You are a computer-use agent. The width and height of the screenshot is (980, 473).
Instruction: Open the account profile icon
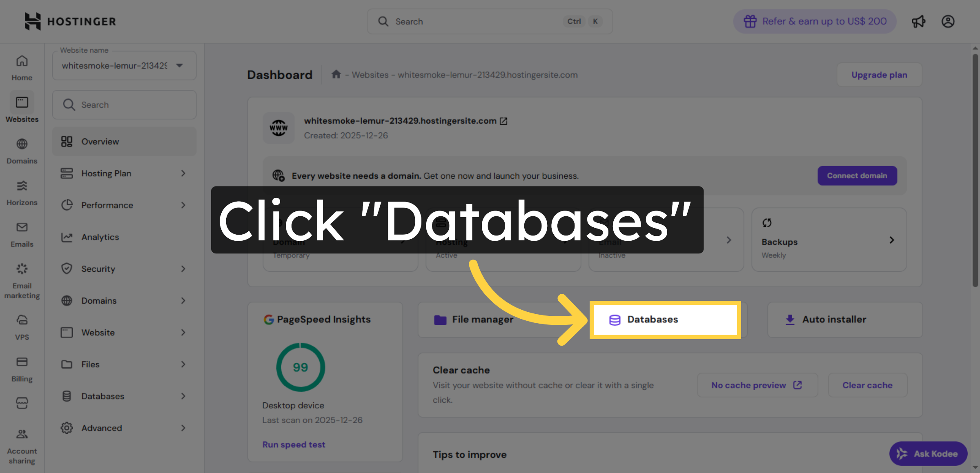[x=948, y=21]
